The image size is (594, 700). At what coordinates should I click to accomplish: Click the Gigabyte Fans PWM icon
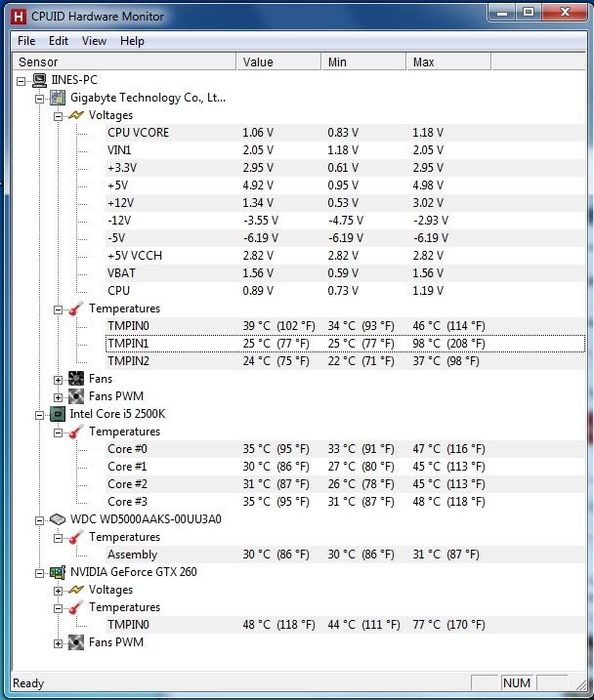(x=76, y=396)
